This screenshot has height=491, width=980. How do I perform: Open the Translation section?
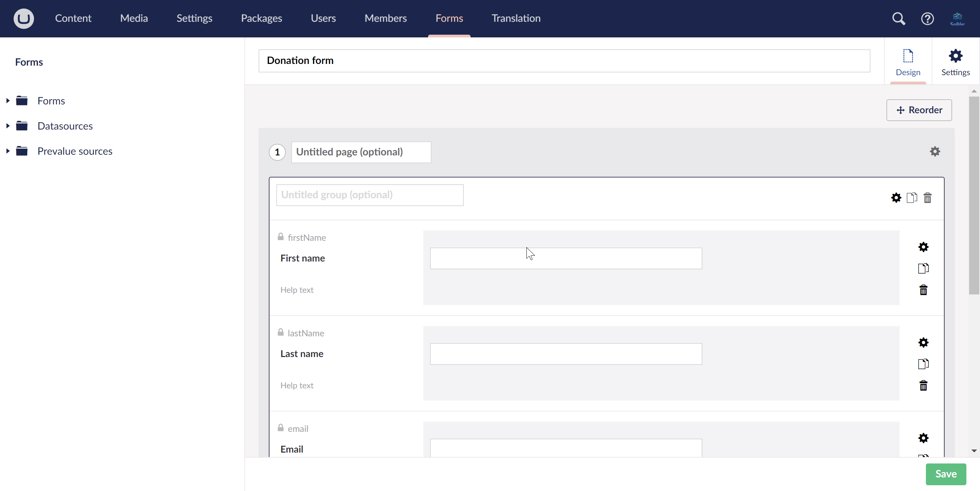tap(516, 18)
